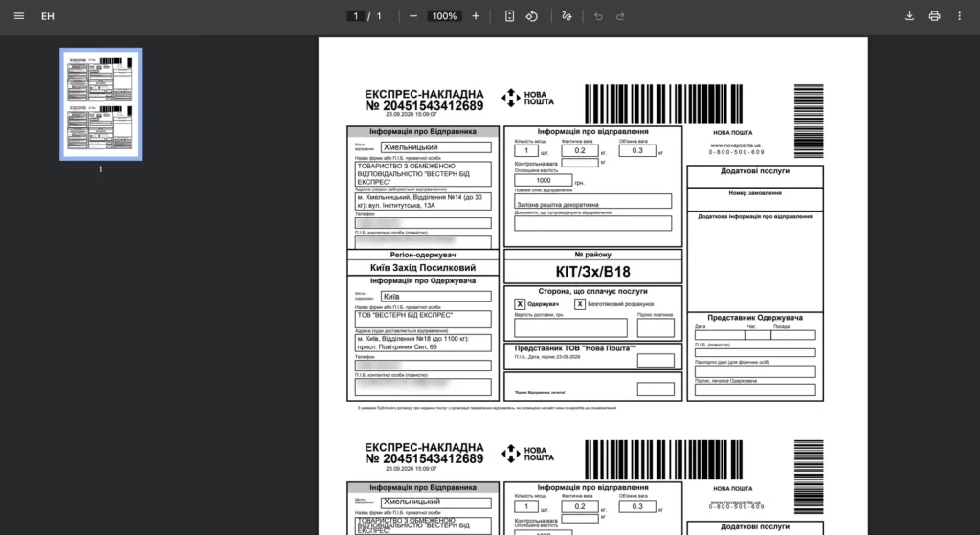Click the upper volumetric weight 0.3 value

pyautogui.click(x=636, y=150)
